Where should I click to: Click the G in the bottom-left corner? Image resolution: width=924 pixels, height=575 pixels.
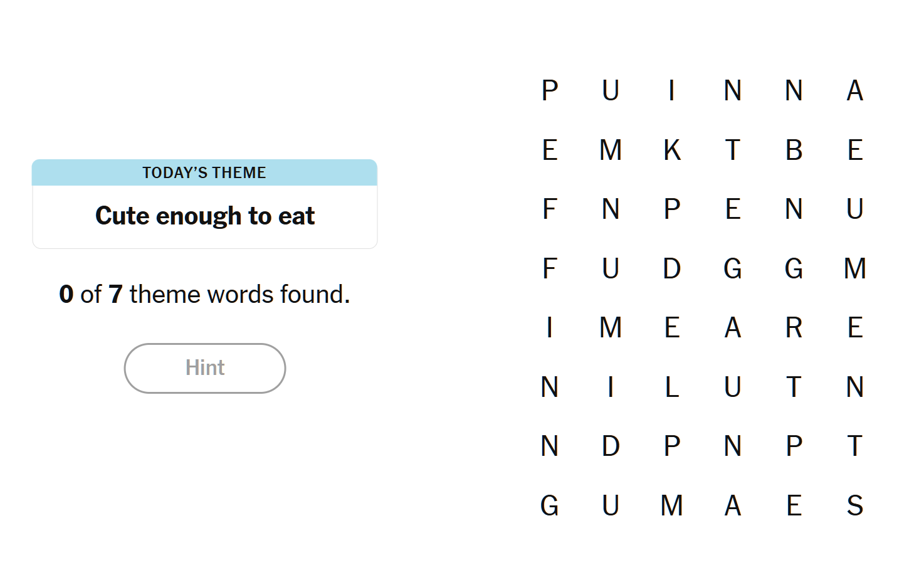550,505
